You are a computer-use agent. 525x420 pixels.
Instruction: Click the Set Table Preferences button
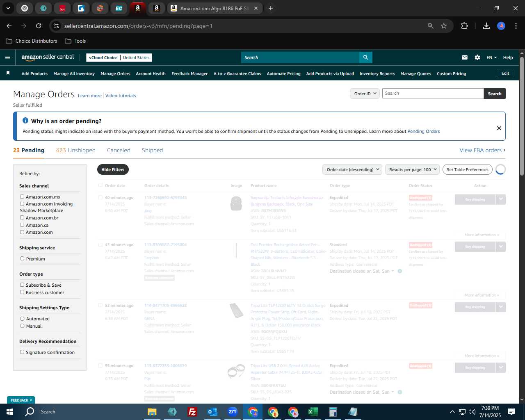click(468, 169)
